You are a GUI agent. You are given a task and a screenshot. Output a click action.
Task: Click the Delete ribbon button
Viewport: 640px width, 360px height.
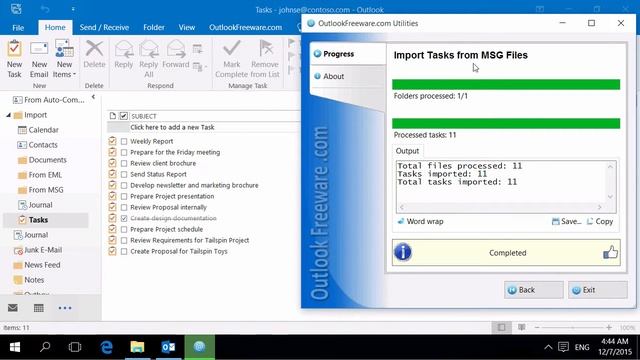(x=94, y=54)
